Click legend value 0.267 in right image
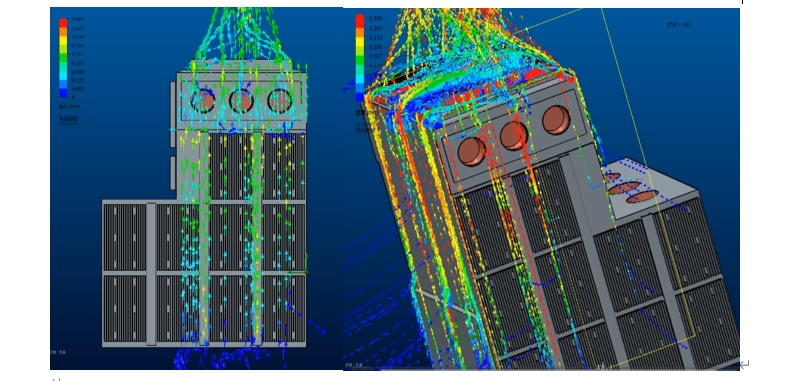This screenshot has width=790, height=381. pyautogui.click(x=376, y=28)
